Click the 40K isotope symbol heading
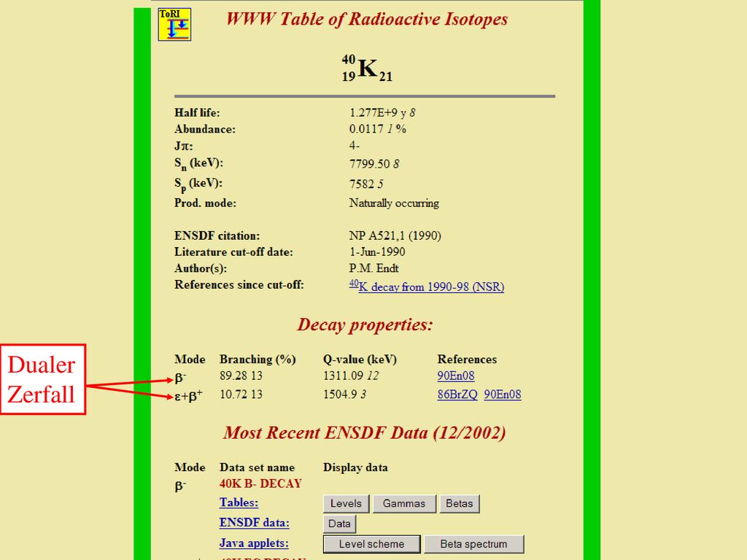747x560 pixels. 367,69
